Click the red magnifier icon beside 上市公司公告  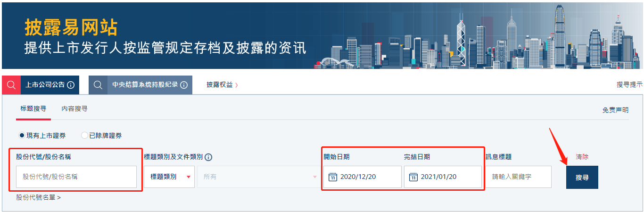pos(11,85)
